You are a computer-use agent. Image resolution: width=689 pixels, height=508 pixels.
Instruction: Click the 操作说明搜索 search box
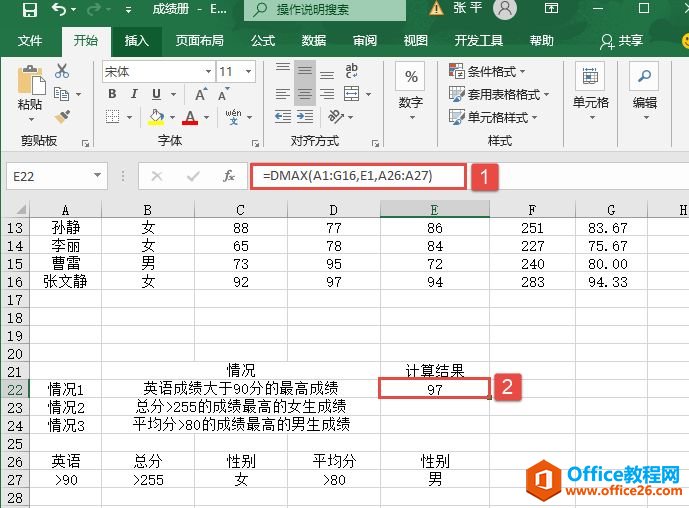click(x=325, y=9)
